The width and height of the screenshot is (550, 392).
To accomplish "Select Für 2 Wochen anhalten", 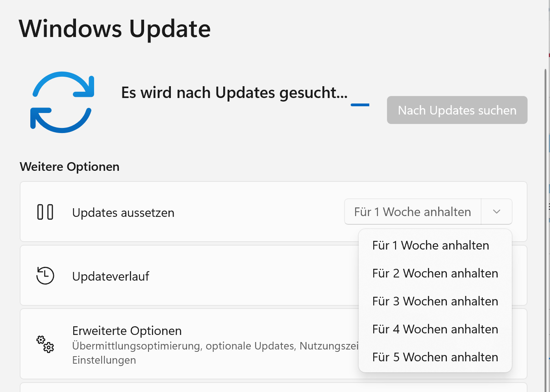I will click(435, 273).
